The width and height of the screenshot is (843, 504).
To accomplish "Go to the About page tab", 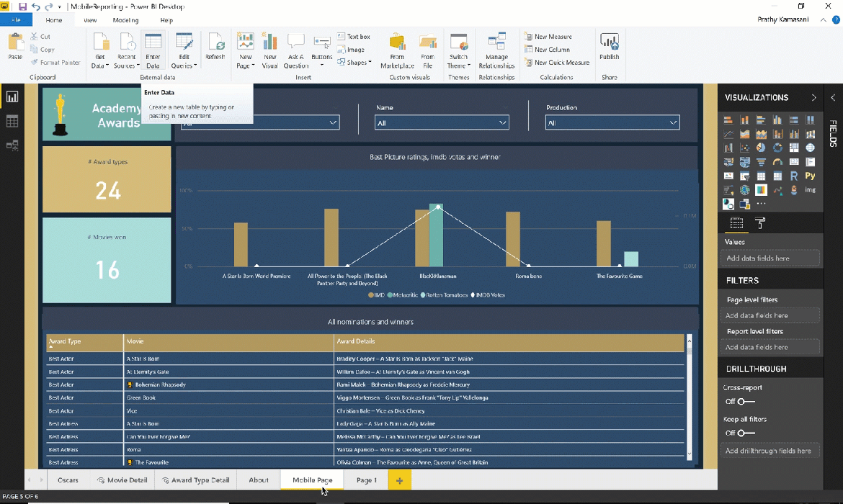I will point(259,480).
